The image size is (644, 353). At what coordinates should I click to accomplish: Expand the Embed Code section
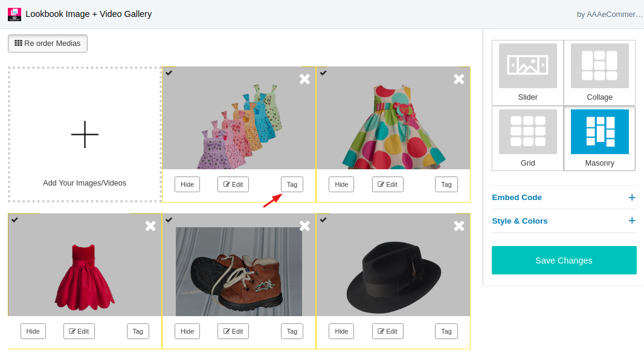564,197
